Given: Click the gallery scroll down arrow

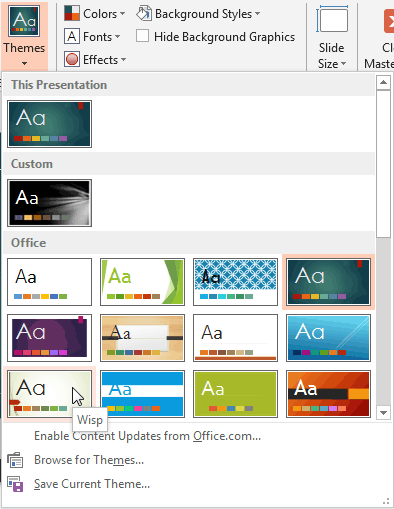Looking at the screenshot, I should [x=383, y=413].
